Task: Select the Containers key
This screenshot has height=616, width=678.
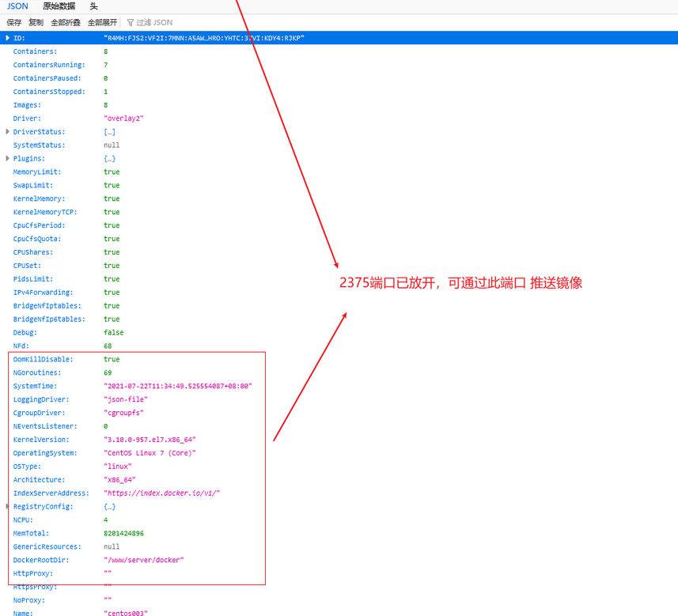Action: [x=35, y=51]
